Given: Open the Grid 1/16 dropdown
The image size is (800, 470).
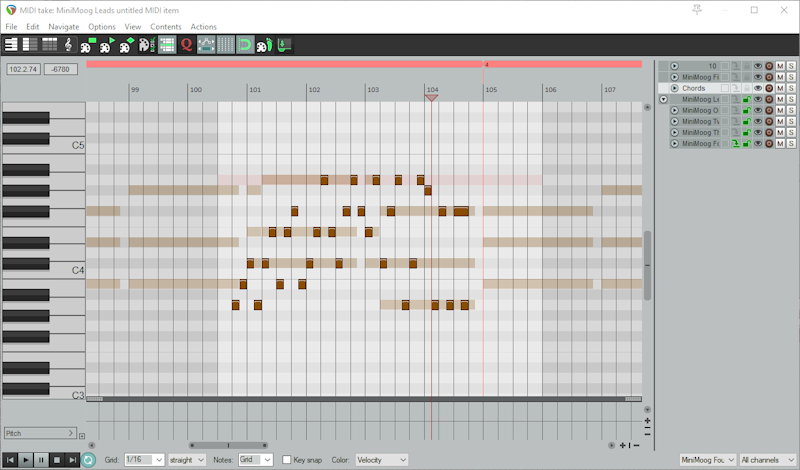Looking at the screenshot, I should pyautogui.click(x=144, y=460).
